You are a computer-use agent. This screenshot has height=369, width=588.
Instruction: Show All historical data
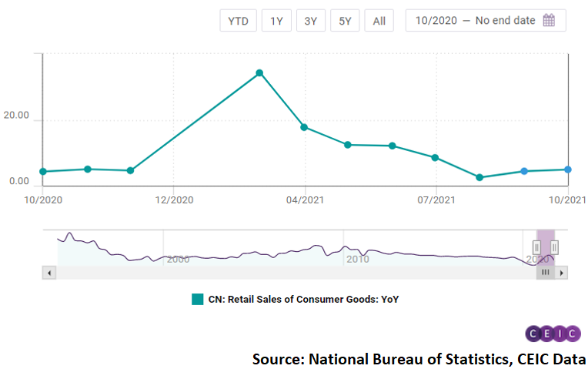[x=379, y=21]
